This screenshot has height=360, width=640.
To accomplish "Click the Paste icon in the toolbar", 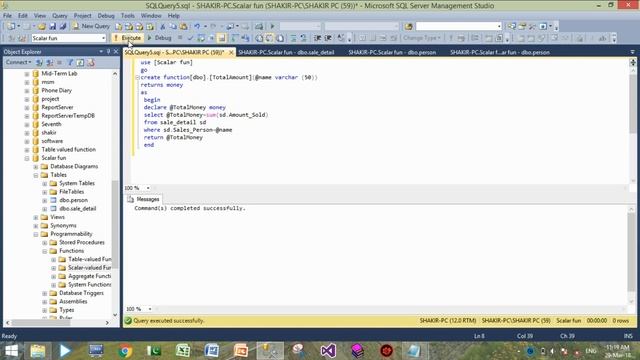I will pyautogui.click(x=184, y=26).
